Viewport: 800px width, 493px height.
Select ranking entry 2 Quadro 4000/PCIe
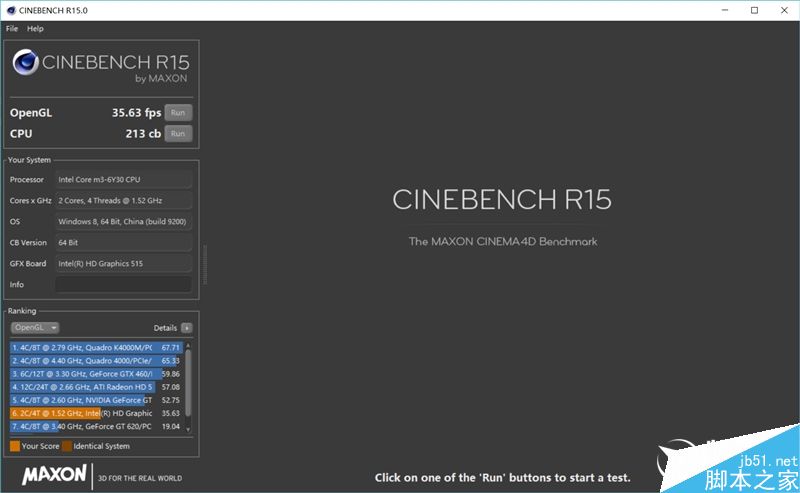(x=96, y=361)
